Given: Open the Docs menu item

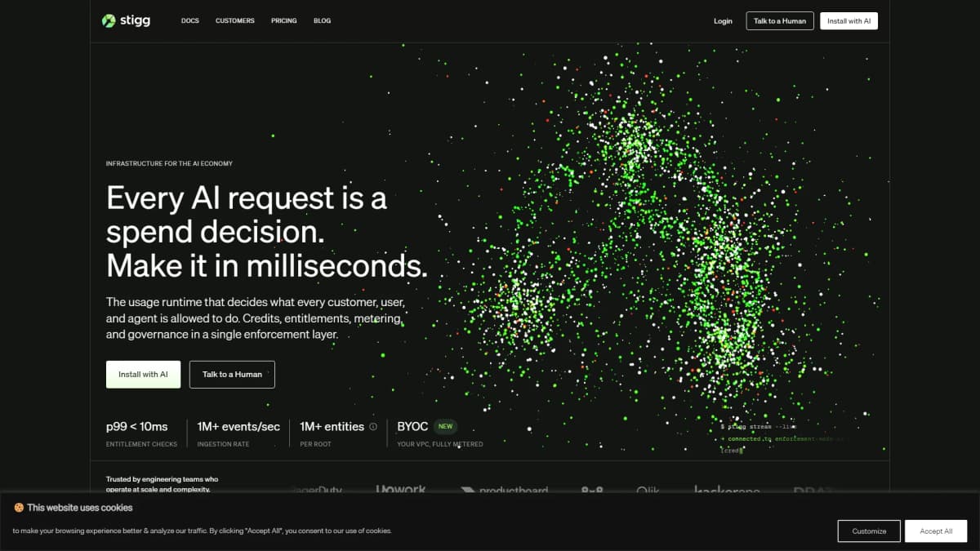Looking at the screenshot, I should tap(190, 20).
